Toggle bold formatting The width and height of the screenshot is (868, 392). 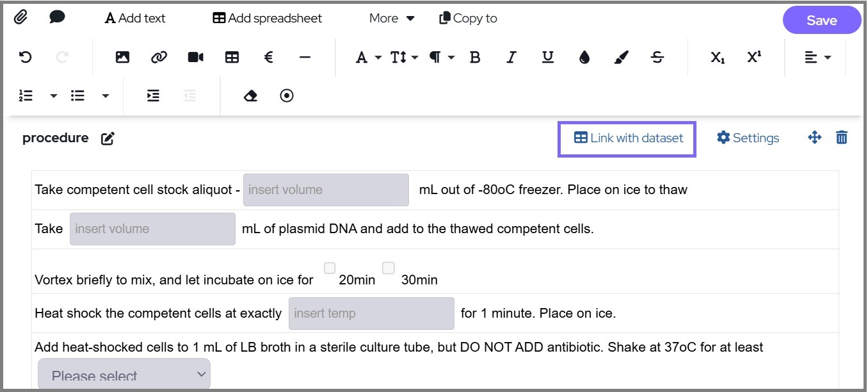475,58
